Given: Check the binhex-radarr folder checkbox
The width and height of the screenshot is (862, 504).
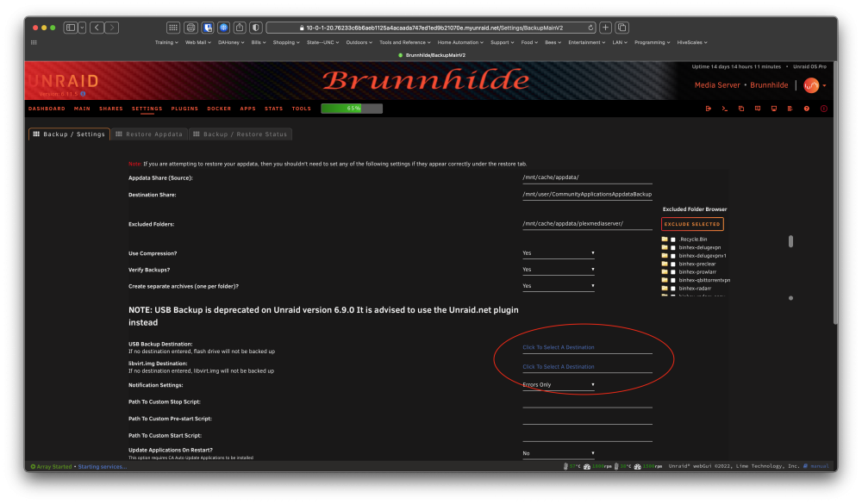Looking at the screenshot, I should 673,289.
